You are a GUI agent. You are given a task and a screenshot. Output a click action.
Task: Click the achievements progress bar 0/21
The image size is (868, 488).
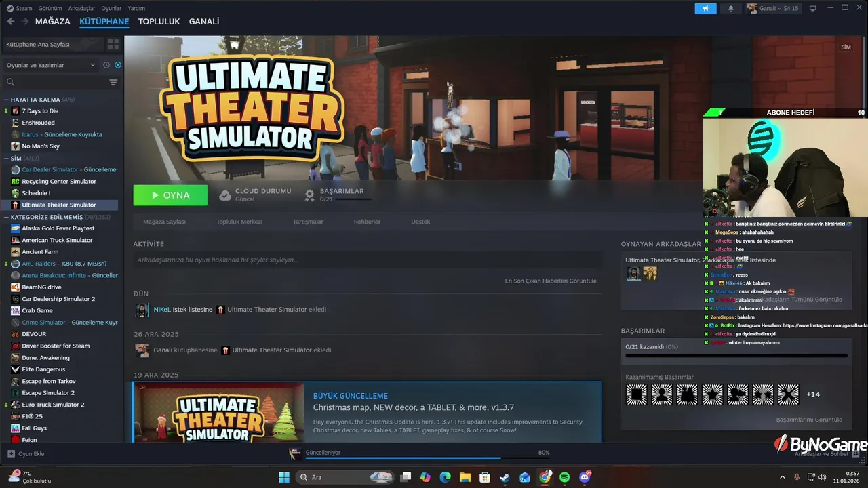736,355
